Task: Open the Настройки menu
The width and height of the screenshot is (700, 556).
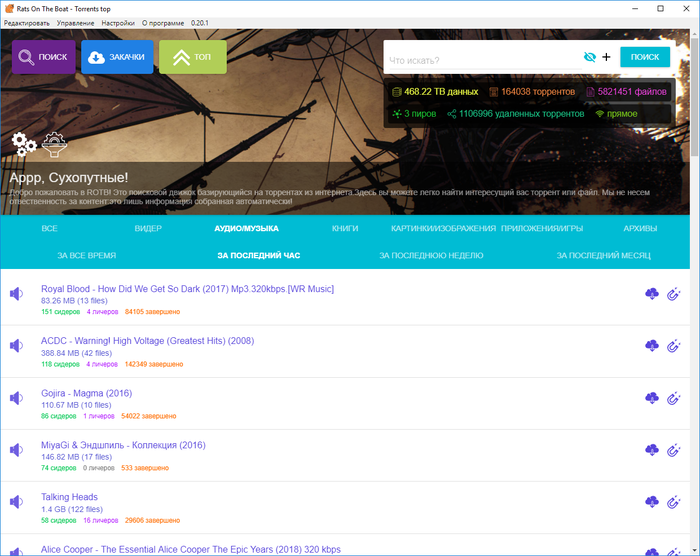Action: click(118, 21)
